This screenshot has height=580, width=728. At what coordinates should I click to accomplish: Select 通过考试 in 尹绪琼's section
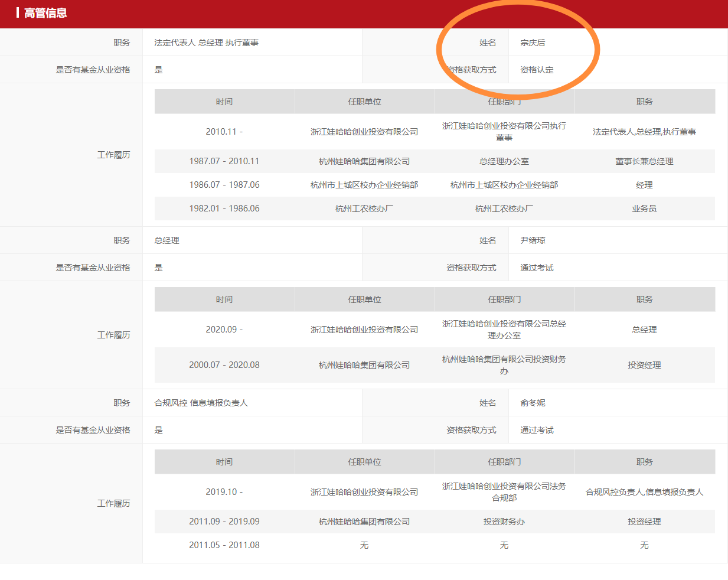537,268
